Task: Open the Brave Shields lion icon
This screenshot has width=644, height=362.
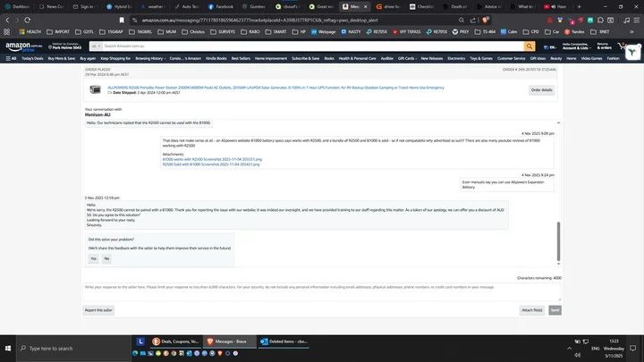Action: click(x=486, y=20)
